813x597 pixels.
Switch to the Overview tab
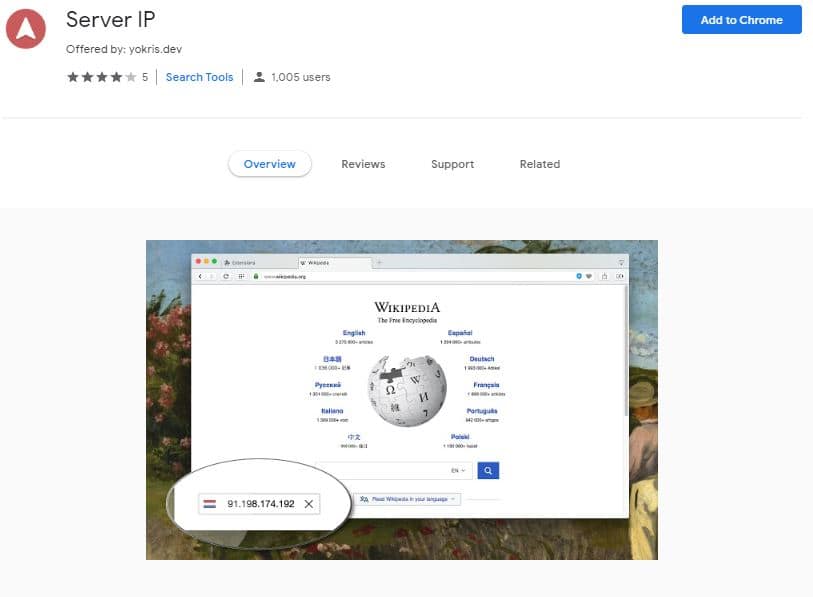point(270,164)
